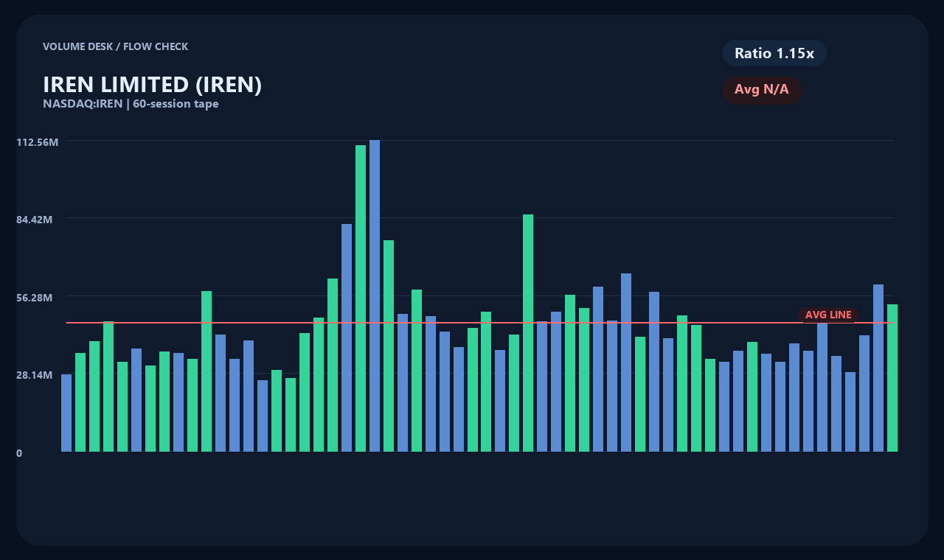Click the VOLUME DESK / FLOW CHECK header

[115, 46]
